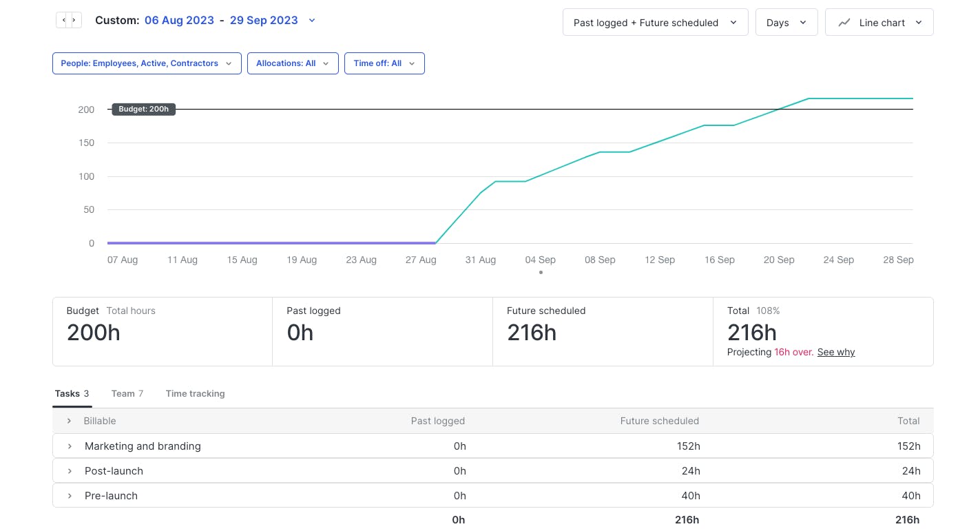Click the end date 29 Sep 2023
Screen dimensions: 980x531
264,21
